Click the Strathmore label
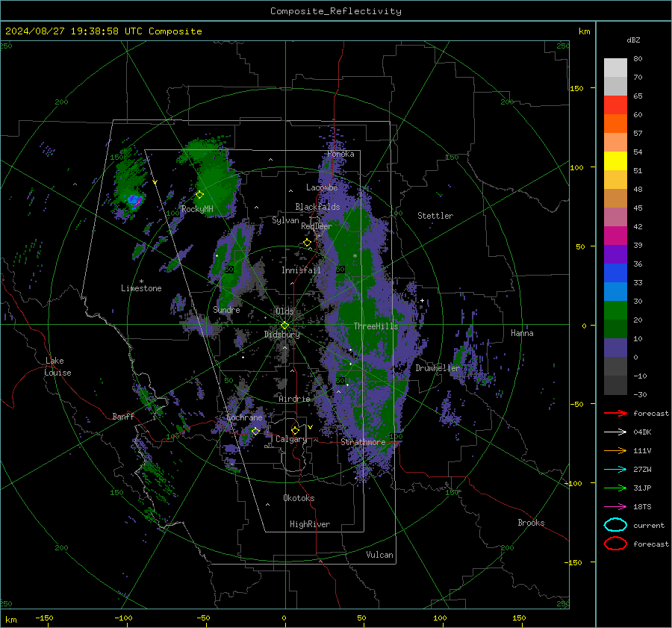 363,442
